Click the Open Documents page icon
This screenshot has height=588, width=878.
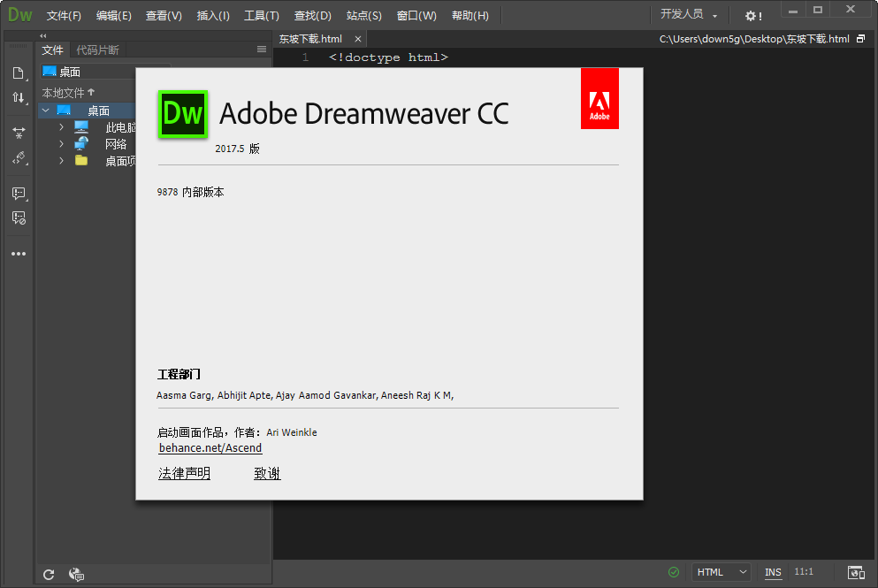pyautogui.click(x=19, y=73)
